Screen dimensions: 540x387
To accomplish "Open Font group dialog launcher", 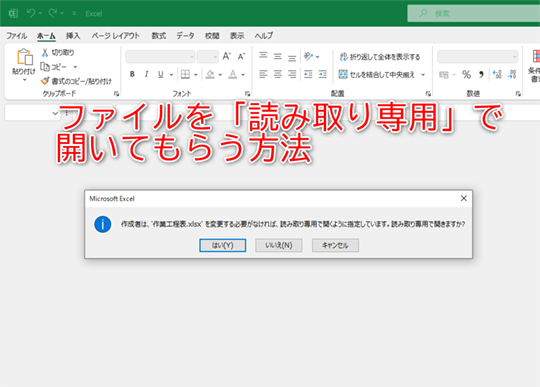I will tap(247, 94).
